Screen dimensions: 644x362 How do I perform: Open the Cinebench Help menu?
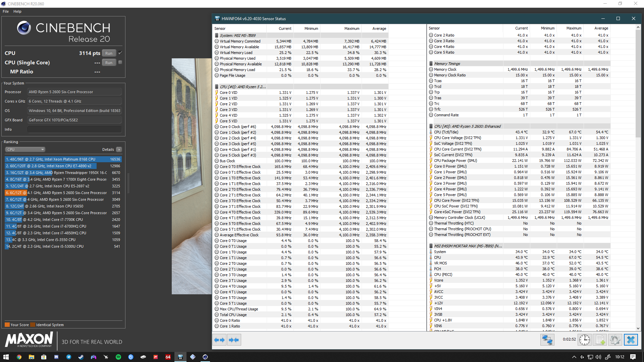tap(17, 11)
